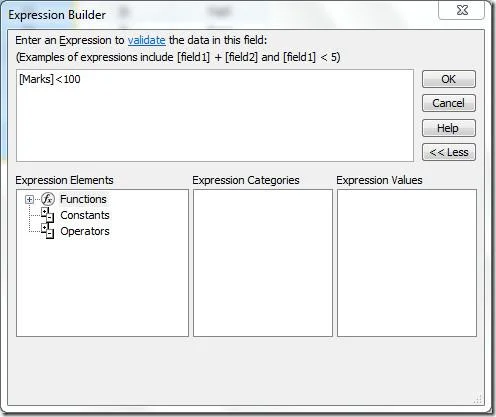Select Functions in Expression Elements

(x=83, y=199)
